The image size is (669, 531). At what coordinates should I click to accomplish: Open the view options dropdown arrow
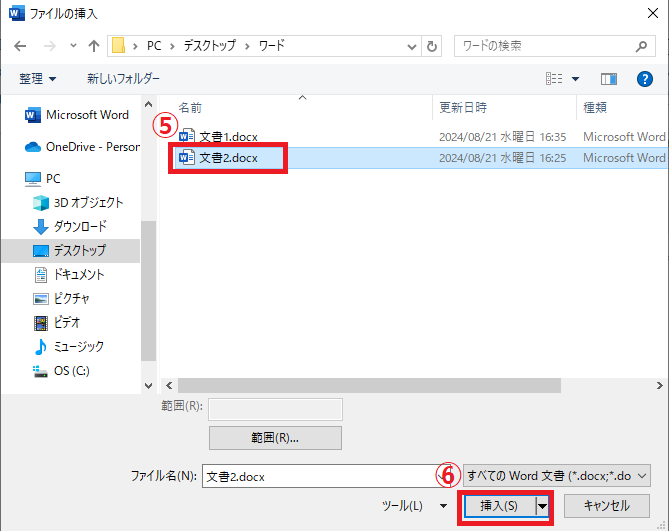[576, 79]
